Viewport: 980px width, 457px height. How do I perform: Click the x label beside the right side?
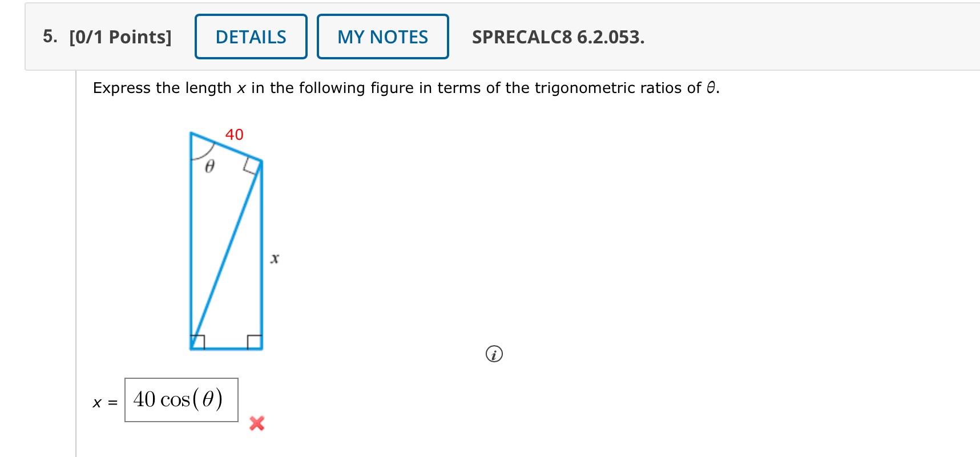click(275, 258)
